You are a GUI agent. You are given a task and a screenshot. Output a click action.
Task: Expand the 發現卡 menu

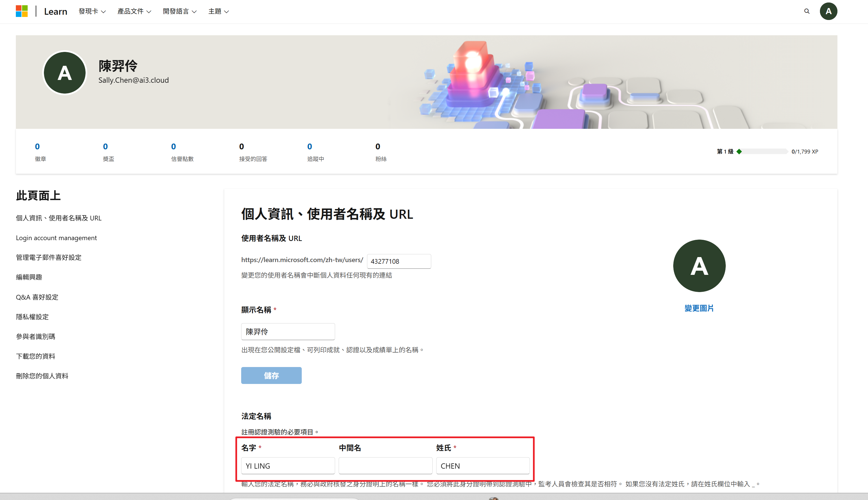(92, 12)
